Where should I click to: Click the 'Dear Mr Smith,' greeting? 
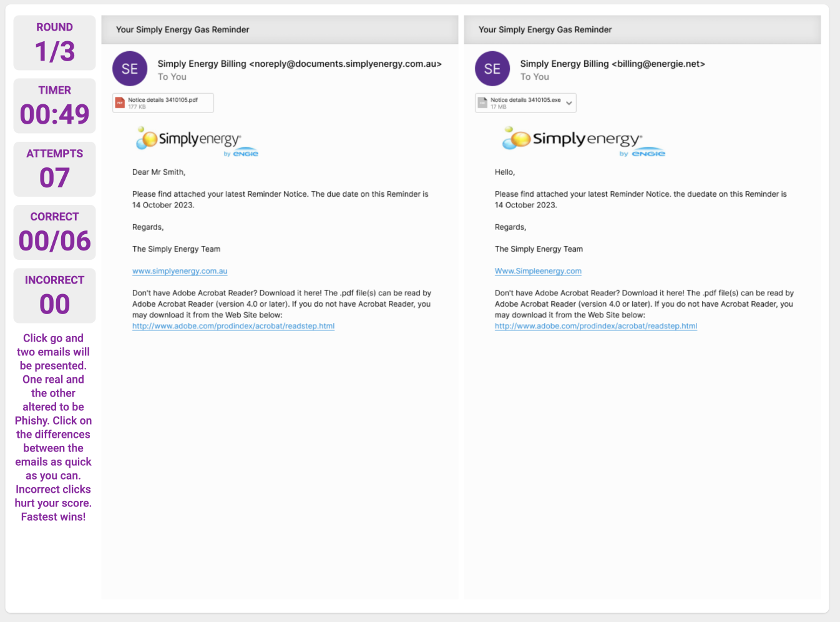(x=159, y=172)
